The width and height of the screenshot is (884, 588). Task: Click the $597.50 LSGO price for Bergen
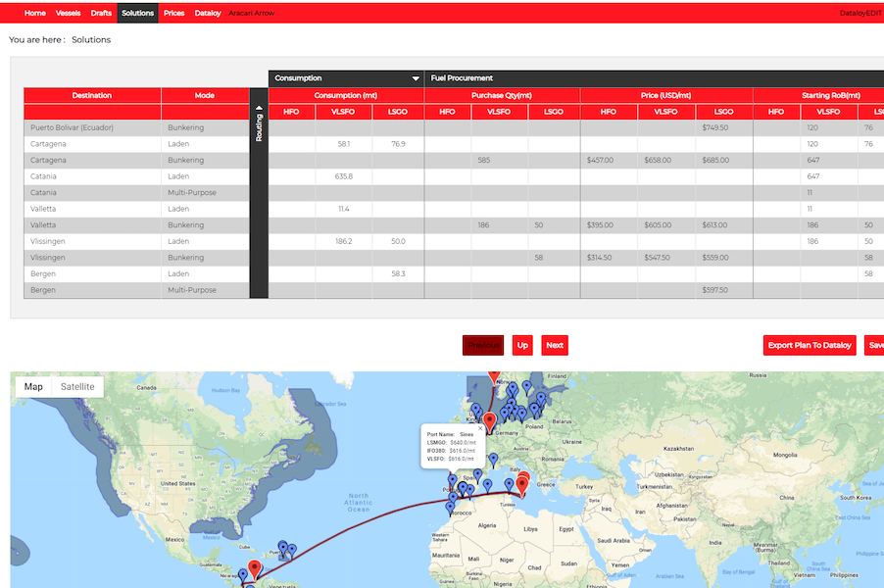point(715,290)
